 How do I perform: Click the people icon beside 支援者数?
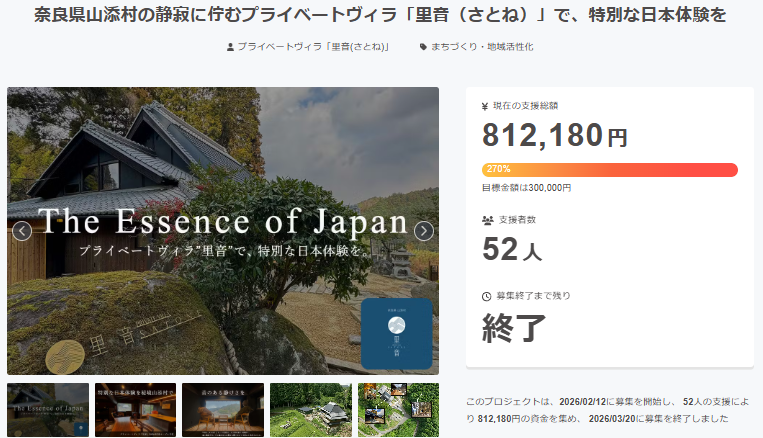tap(487, 219)
